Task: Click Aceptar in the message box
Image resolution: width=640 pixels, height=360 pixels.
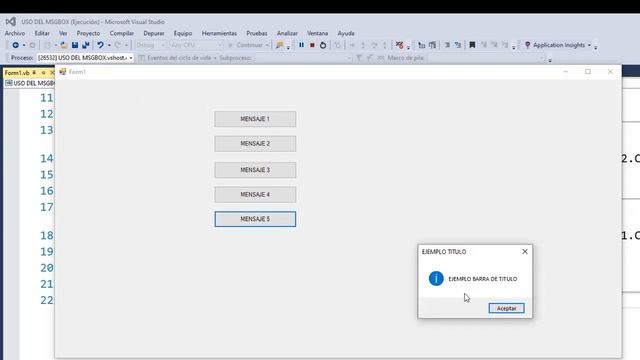Action: pyautogui.click(x=507, y=308)
